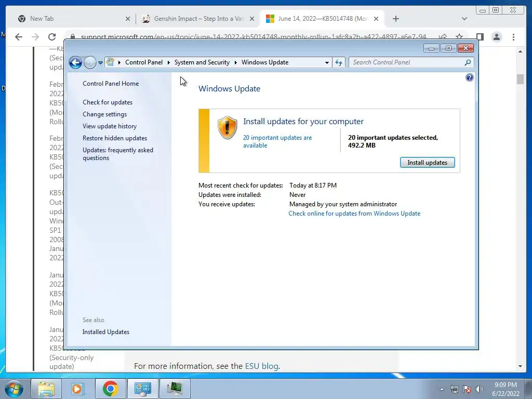
Task: Click the Control Panel forward arrow
Action: pos(90,62)
